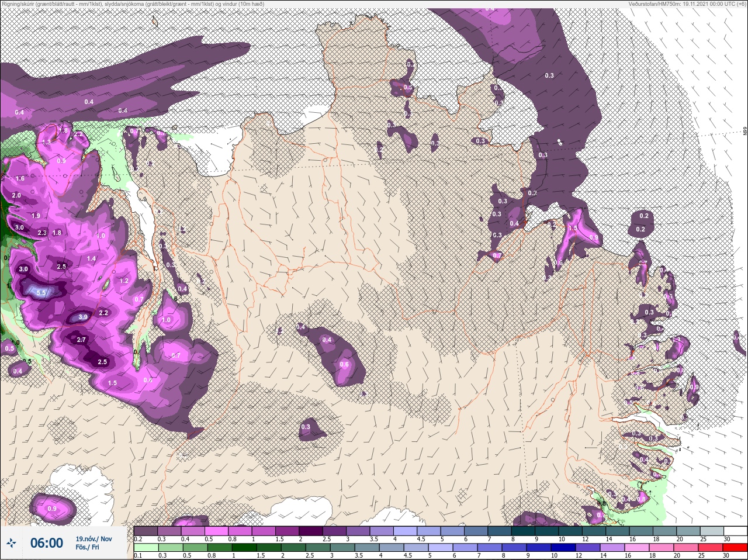Image resolution: width=748 pixels, height=560 pixels.
Task: Click the 5.5 precipitation maximum label on map
Action: pyautogui.click(x=41, y=292)
